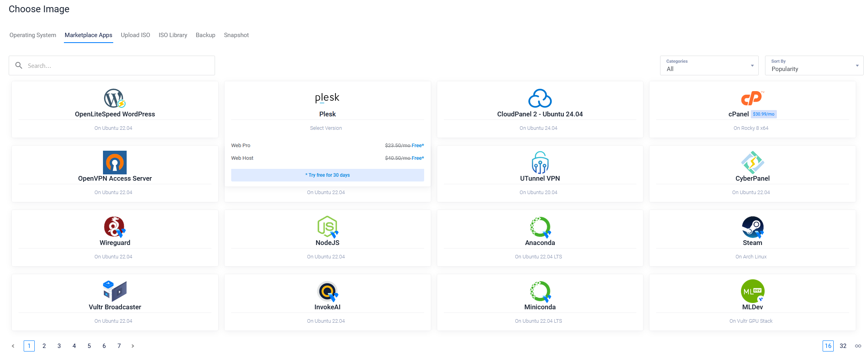Click 'On Arch Linux' under Steam

tap(751, 257)
